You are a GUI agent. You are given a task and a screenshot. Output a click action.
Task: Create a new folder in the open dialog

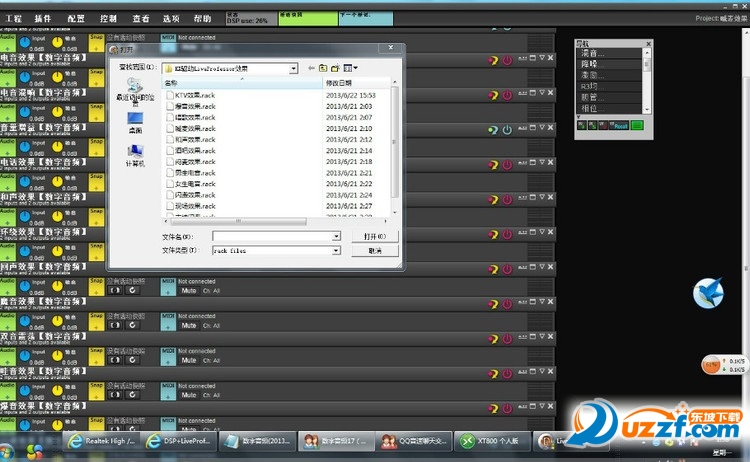tap(335, 68)
